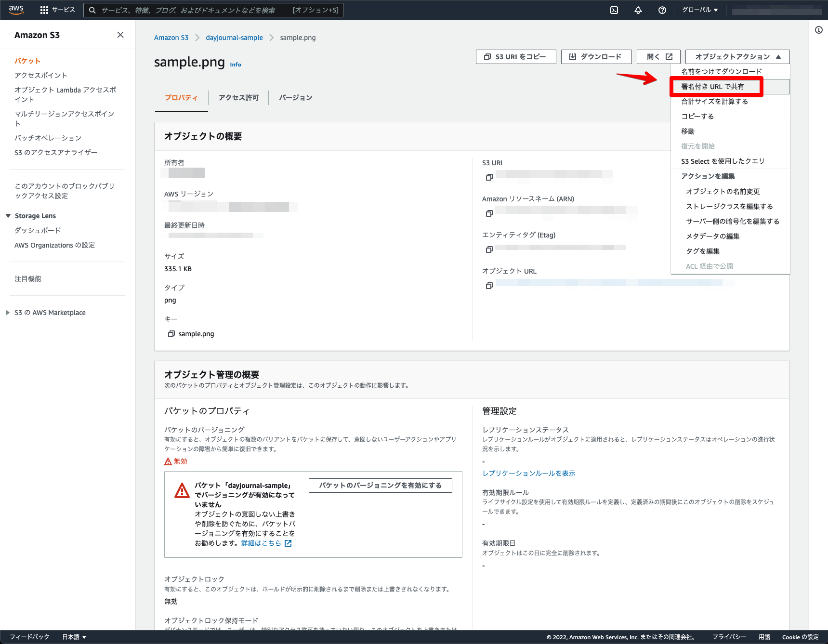The height and width of the screenshot is (644, 828).
Task: Copy the Object URL icon
Action: (x=489, y=286)
